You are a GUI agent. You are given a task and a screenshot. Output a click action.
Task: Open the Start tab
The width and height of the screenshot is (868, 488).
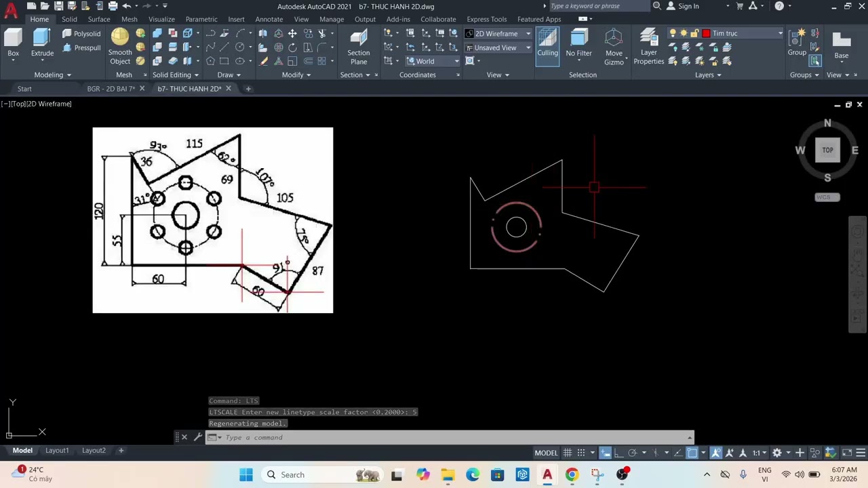(x=24, y=89)
